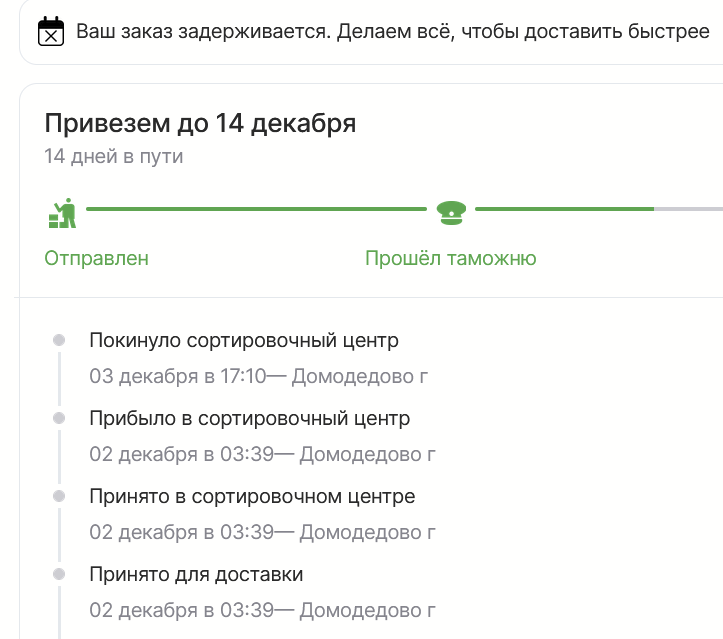Select the 'Прибыло в сортировочный центр' event

(x=249, y=418)
